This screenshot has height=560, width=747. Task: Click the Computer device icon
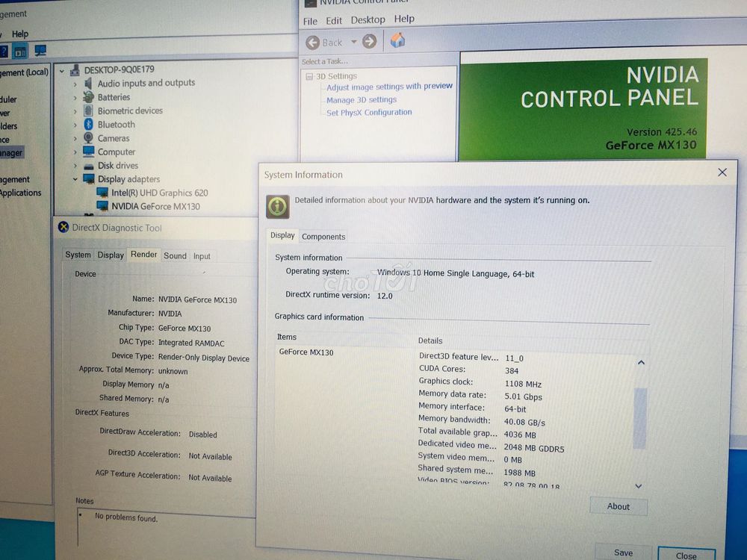[88, 152]
